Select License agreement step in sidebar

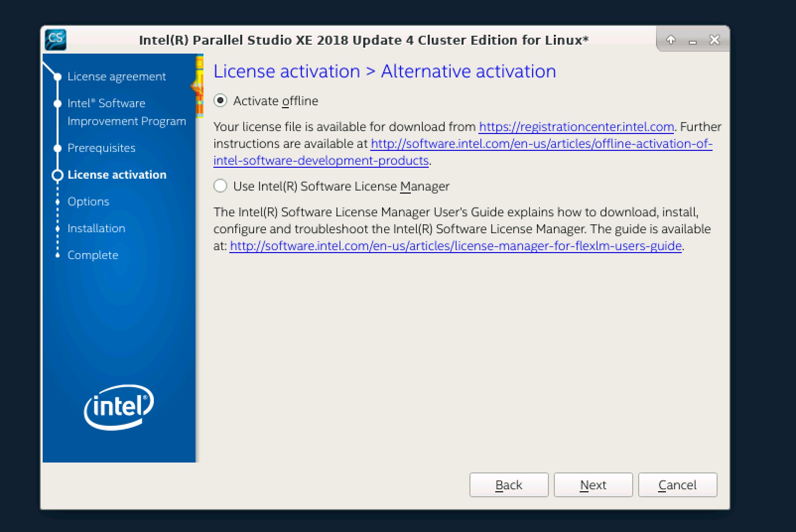(117, 76)
